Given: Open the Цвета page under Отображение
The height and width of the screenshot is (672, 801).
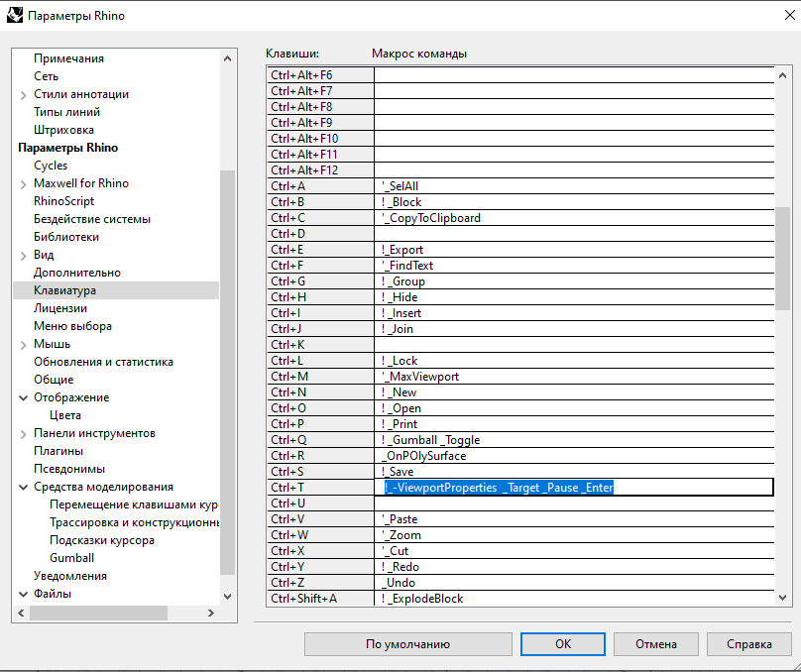Looking at the screenshot, I should [65, 415].
